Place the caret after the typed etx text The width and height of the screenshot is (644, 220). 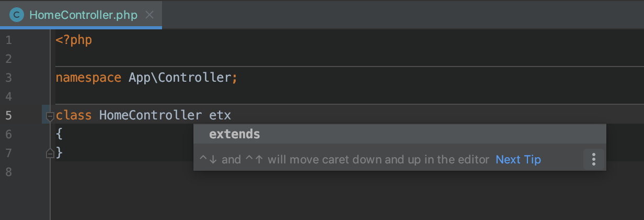(231, 116)
